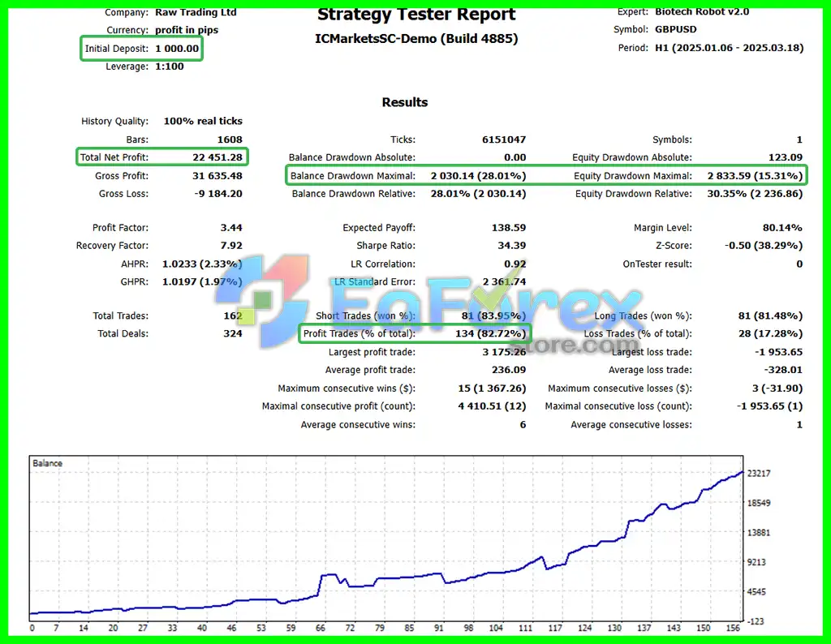Click Long Trades value "81 (81.48%)"
The height and width of the screenshot is (644, 831).
click(771, 316)
